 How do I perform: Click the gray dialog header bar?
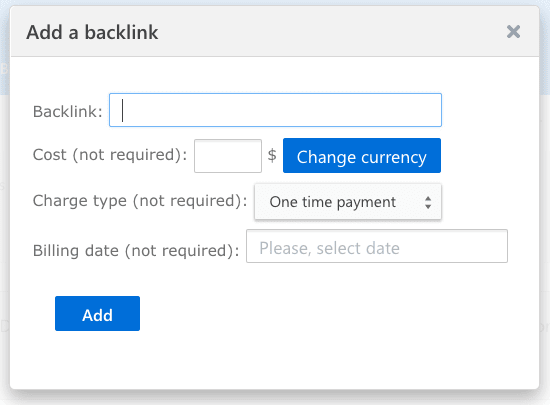tap(275, 32)
